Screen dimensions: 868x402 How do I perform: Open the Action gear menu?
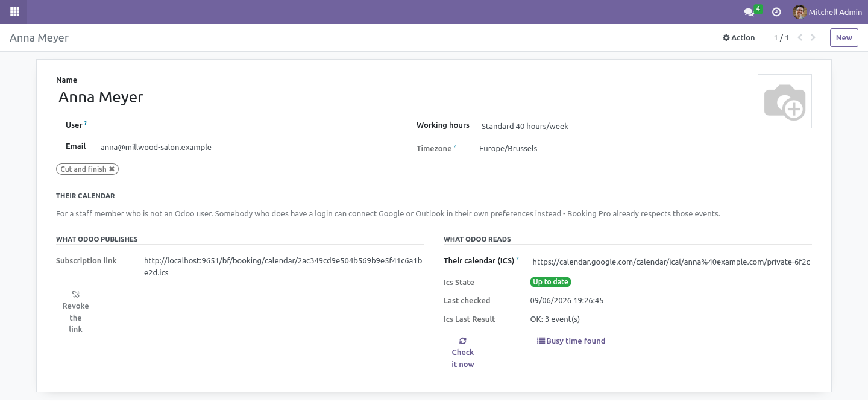(738, 37)
